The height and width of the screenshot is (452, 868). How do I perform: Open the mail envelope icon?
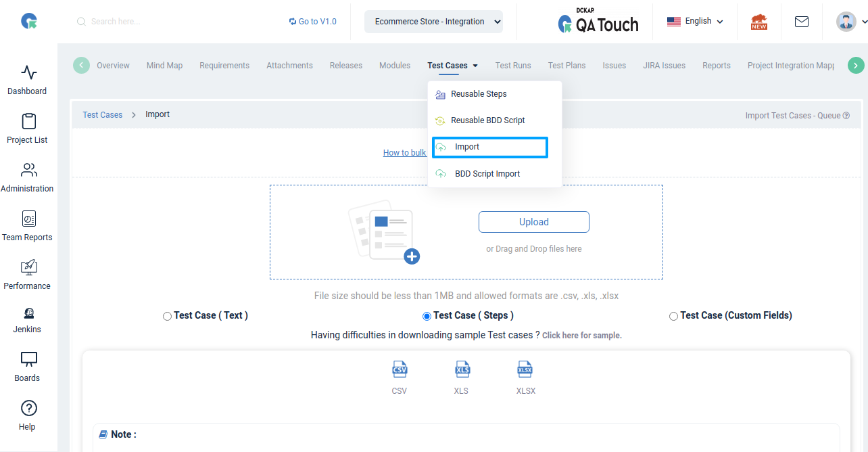pyautogui.click(x=802, y=22)
